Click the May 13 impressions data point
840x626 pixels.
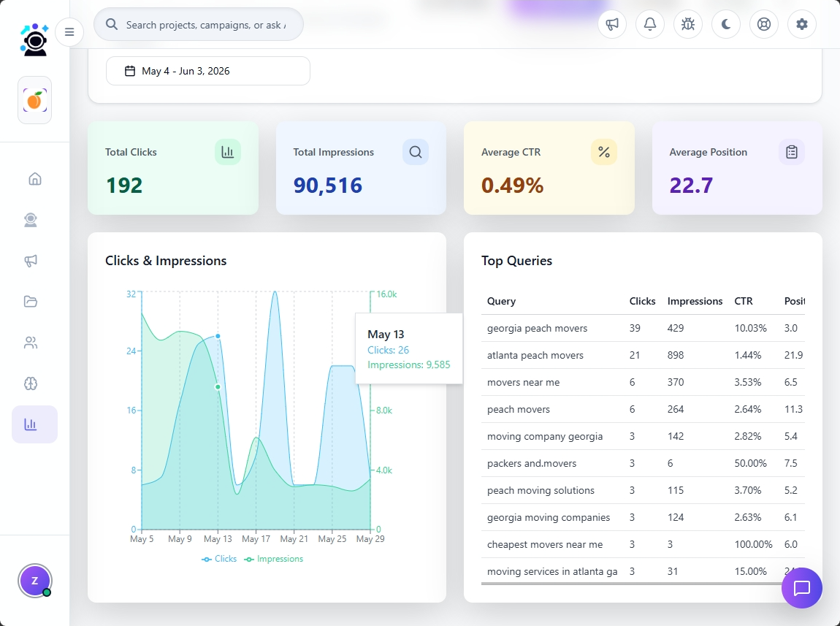218,386
